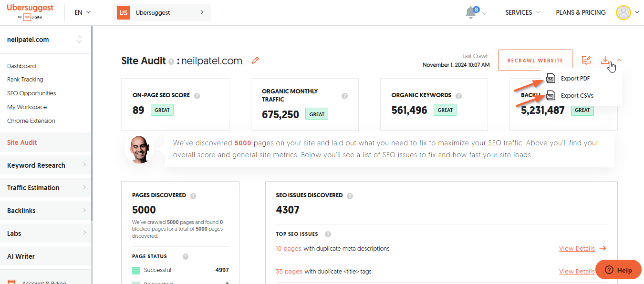
Task: Open Dashboard in the sidebar
Action: coord(21,66)
